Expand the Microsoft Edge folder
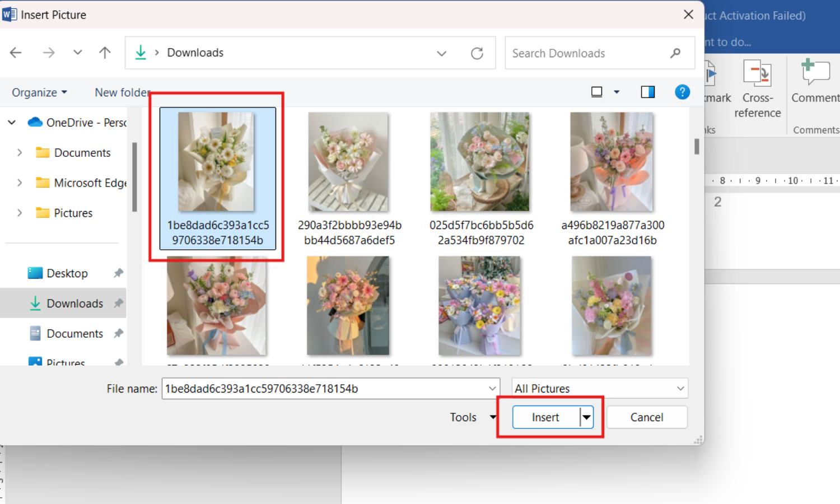The width and height of the screenshot is (840, 504). (20, 183)
